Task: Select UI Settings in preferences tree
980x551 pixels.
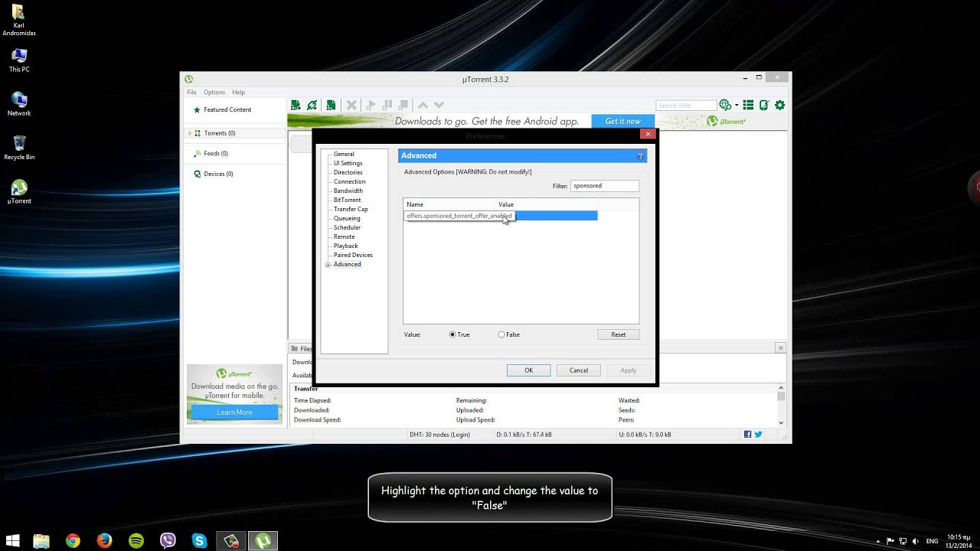Action: (x=348, y=163)
